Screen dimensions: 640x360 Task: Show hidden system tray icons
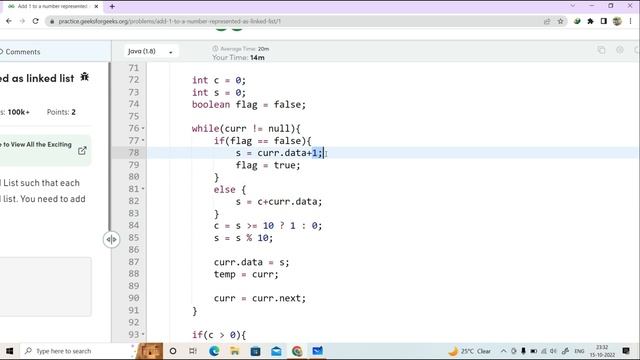[x=503, y=351]
